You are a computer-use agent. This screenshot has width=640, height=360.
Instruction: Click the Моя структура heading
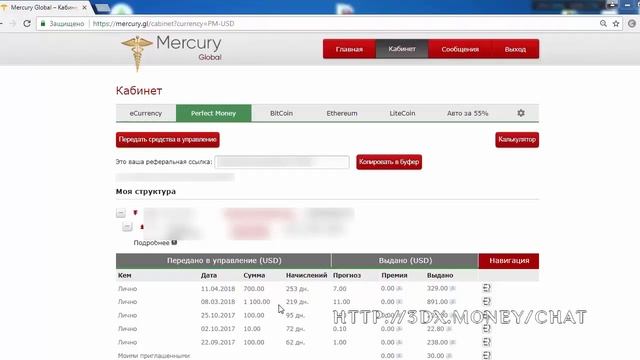pos(146,191)
